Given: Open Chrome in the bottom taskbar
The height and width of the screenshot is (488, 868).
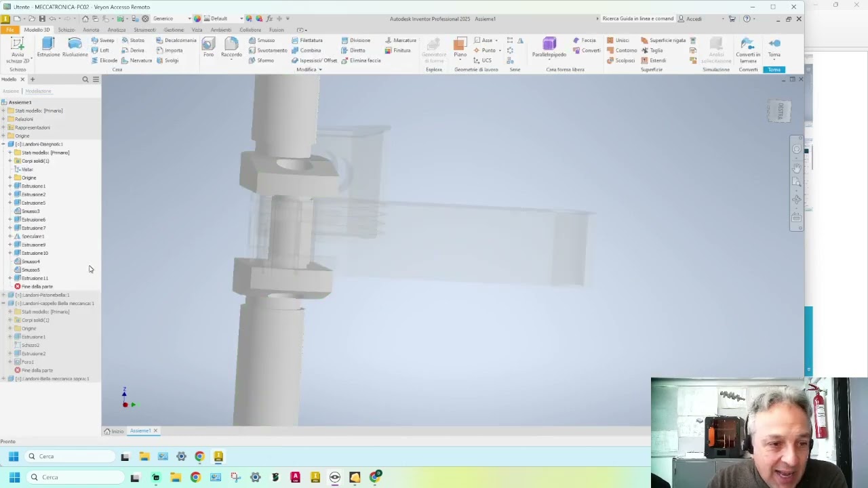Looking at the screenshot, I should (x=195, y=477).
